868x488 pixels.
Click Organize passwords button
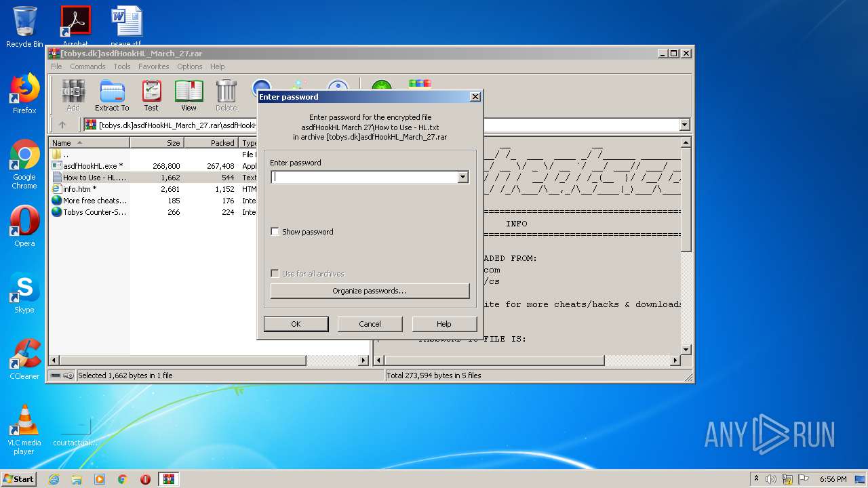pos(370,291)
